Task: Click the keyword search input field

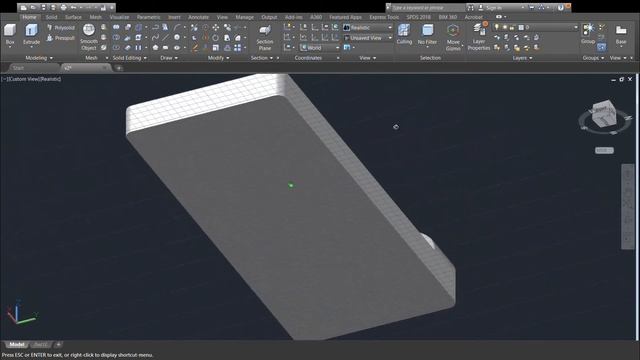Action: click(x=428, y=7)
